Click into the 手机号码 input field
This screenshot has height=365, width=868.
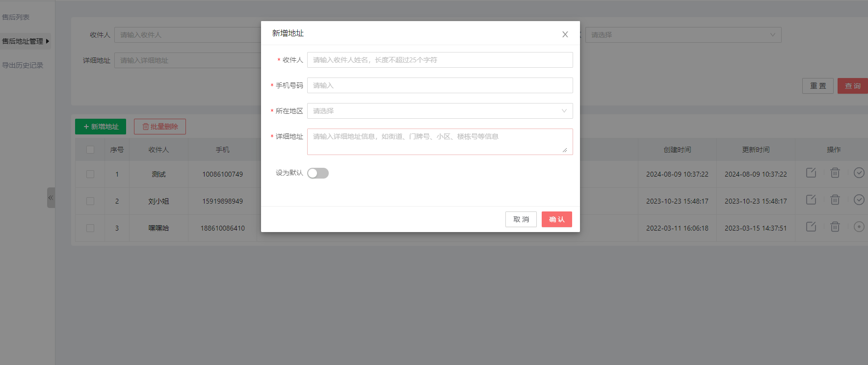coord(440,85)
